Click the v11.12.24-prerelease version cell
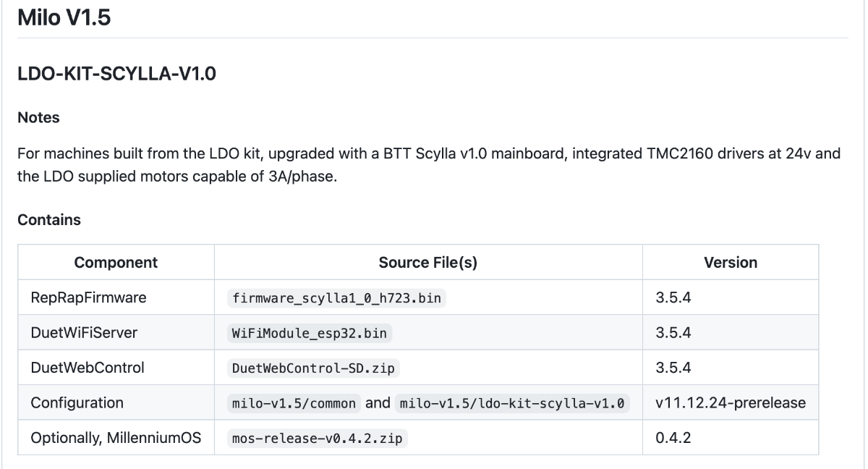This screenshot has width=868, height=469. tap(731, 403)
